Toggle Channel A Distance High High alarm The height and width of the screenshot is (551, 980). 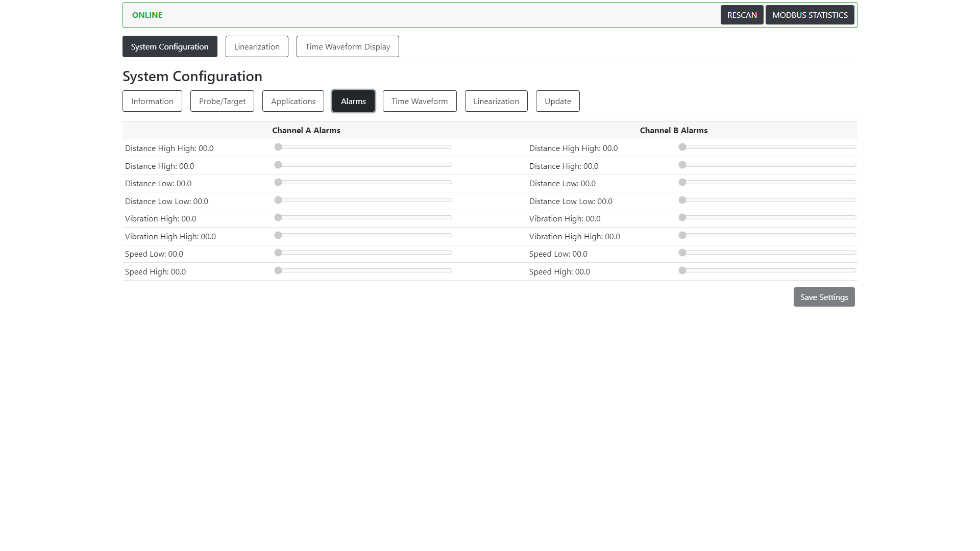278,147
